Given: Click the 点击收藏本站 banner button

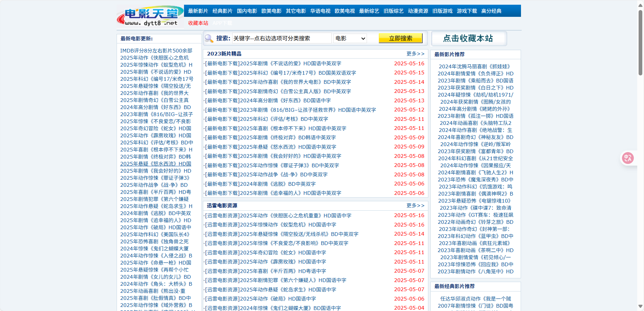Looking at the screenshot, I should click(x=469, y=38).
